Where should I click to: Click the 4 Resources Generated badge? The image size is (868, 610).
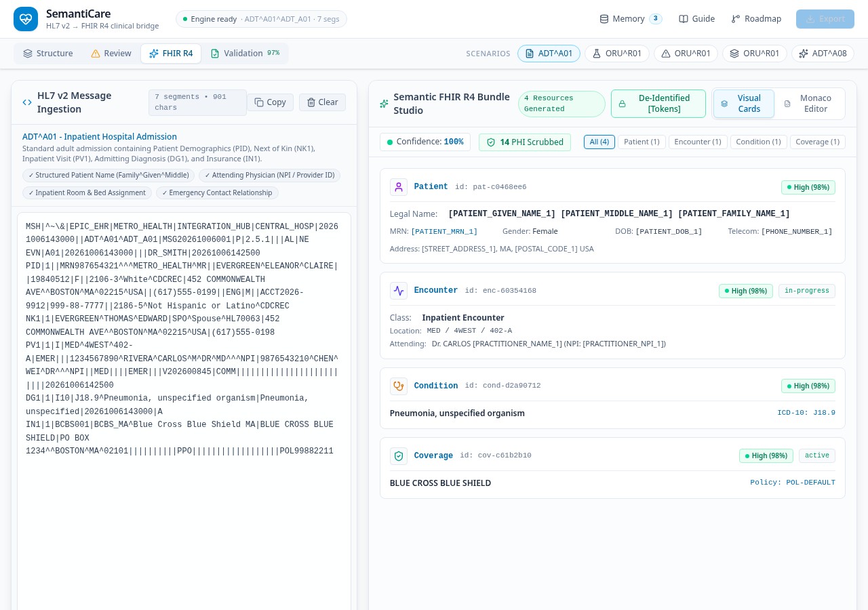coord(561,104)
